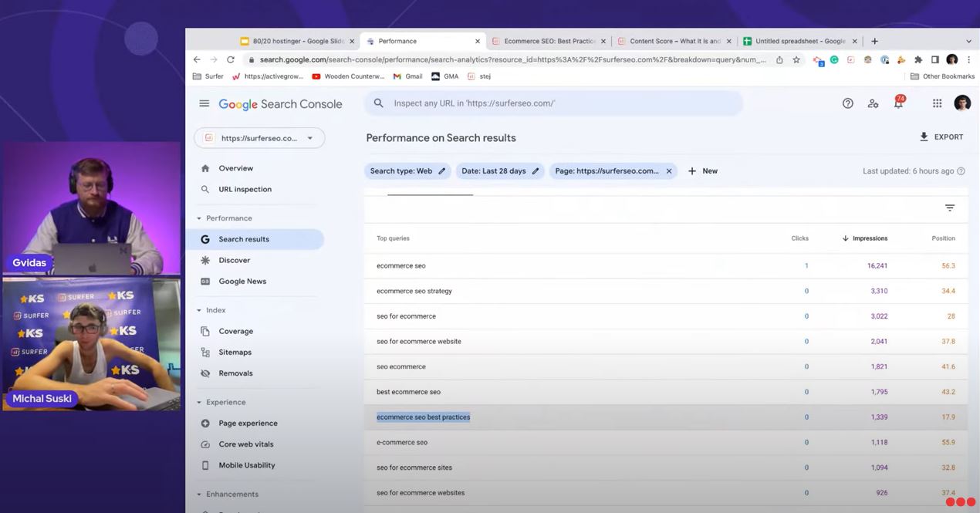Close the Performance browser tab
This screenshot has height=513, width=980.
[478, 41]
